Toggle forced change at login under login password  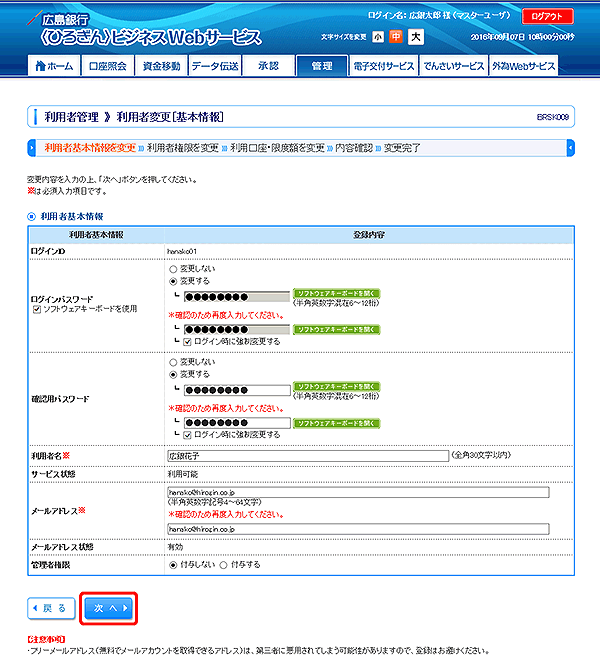pos(189,341)
